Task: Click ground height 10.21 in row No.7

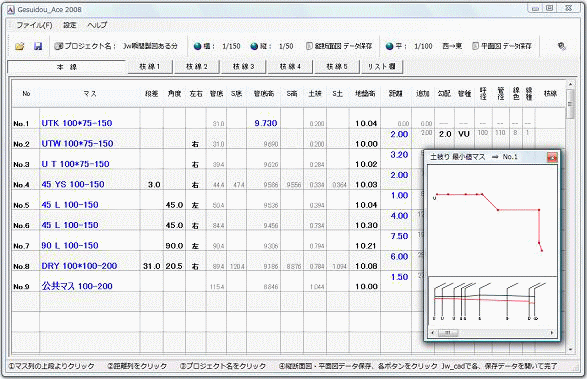Action: tap(366, 246)
